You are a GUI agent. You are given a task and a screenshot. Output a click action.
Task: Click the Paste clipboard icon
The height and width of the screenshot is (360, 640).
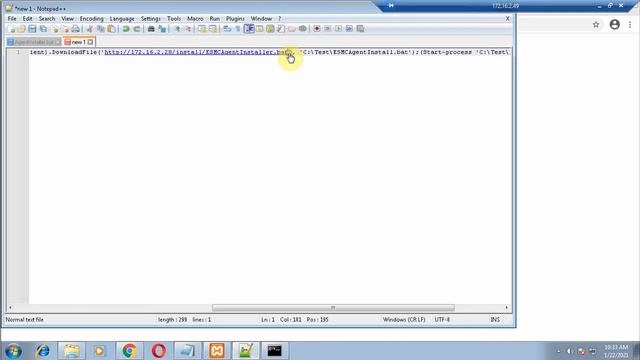tap(111, 29)
